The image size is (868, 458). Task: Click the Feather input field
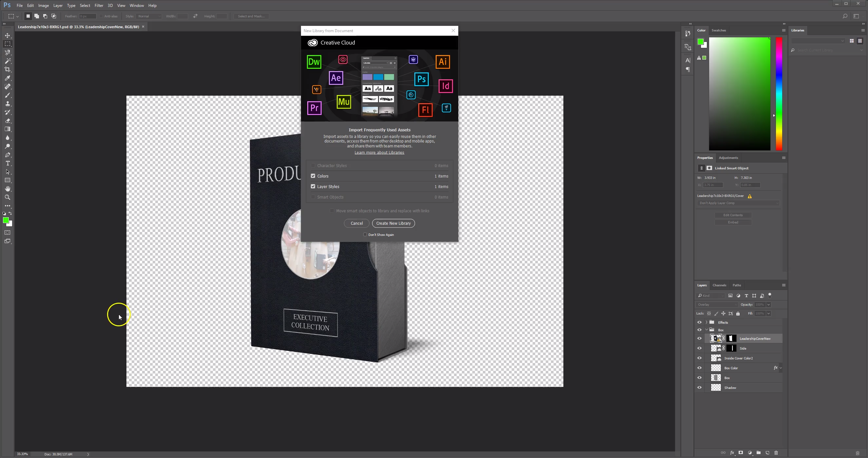[x=87, y=16]
